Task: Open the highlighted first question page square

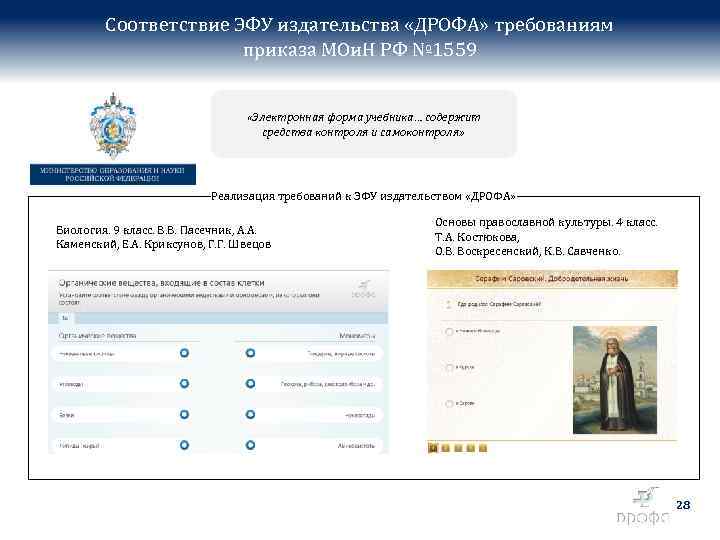Action: 433,448
